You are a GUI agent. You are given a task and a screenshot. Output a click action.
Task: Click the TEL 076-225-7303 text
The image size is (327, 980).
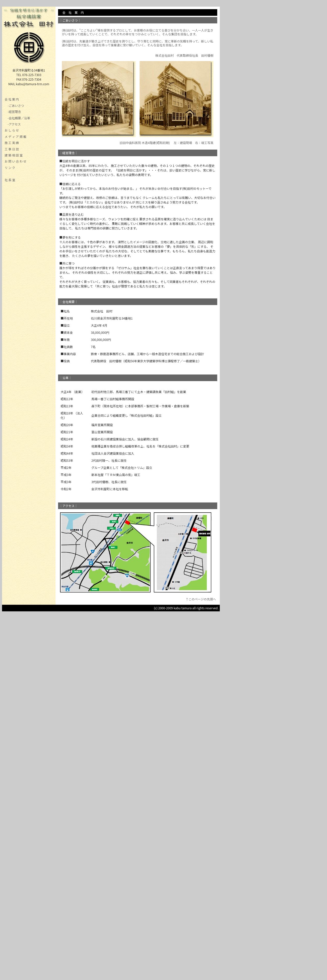(x=29, y=75)
